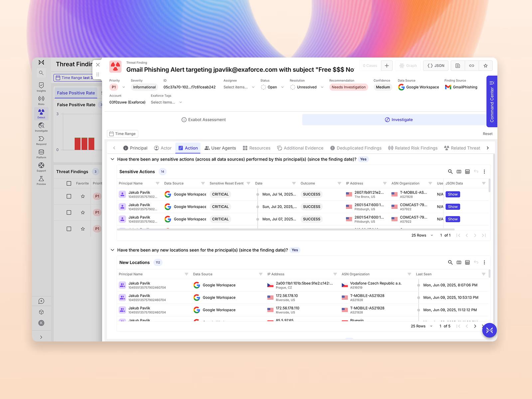Open the Investigate sidebar section
The height and width of the screenshot is (399, 532).
(41, 127)
